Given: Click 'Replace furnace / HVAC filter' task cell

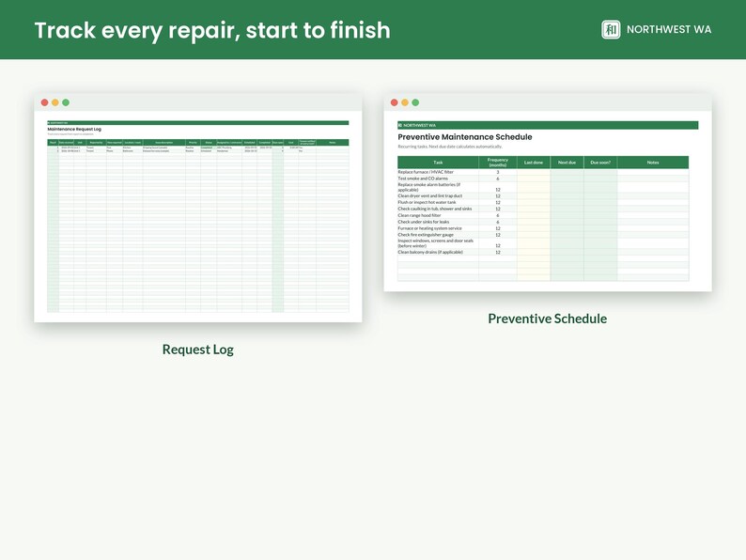Looking at the screenshot, I should (x=438, y=172).
